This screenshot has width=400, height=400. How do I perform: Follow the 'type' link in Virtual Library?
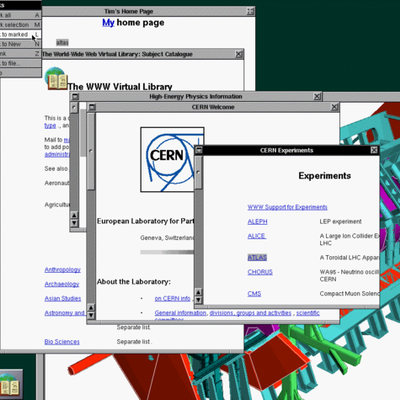(50, 126)
